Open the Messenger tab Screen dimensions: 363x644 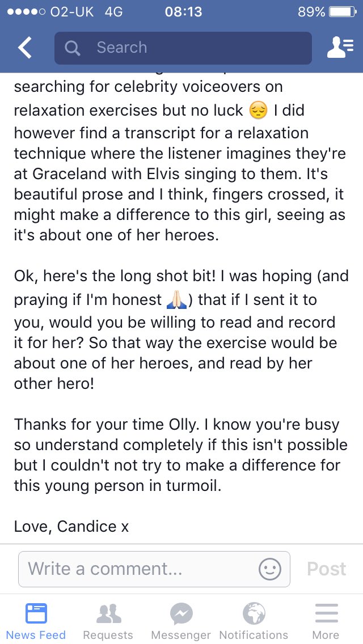click(x=181, y=621)
